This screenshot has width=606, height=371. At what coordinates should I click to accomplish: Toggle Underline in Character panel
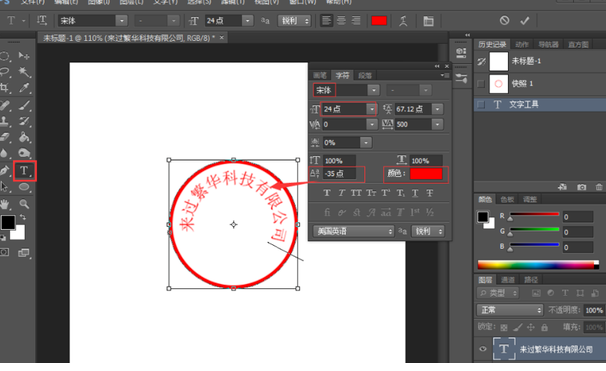[415, 193]
